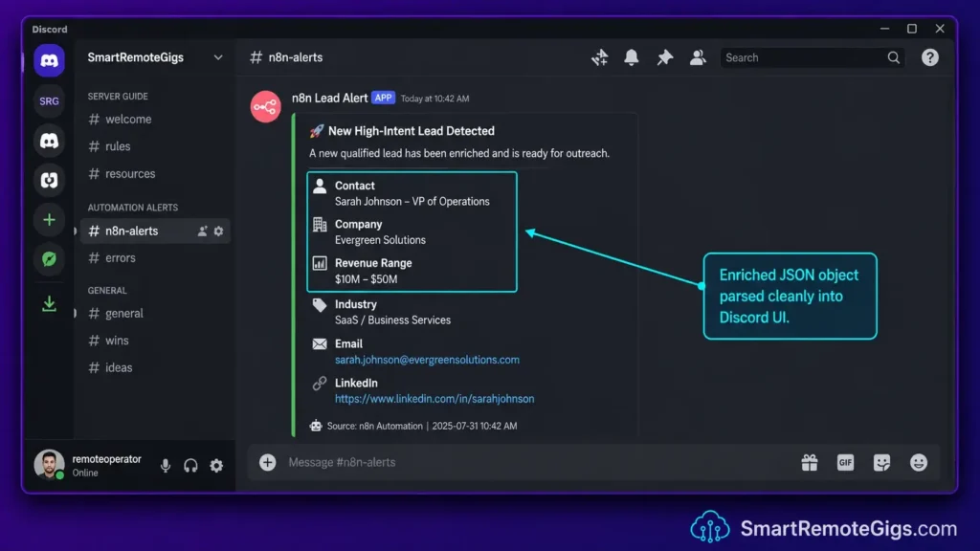This screenshot has height=551, width=980.
Task: Show pinned messages pin icon
Action: pyautogui.click(x=664, y=57)
